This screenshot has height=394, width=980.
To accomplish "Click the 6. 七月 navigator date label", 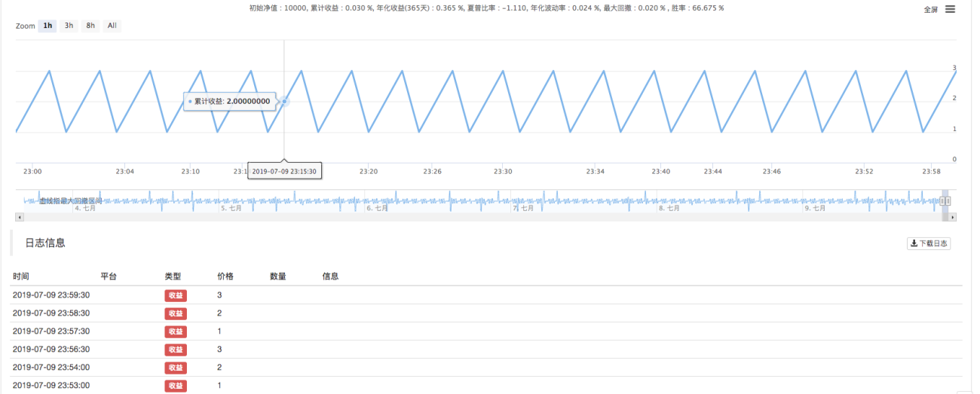I will tap(377, 208).
